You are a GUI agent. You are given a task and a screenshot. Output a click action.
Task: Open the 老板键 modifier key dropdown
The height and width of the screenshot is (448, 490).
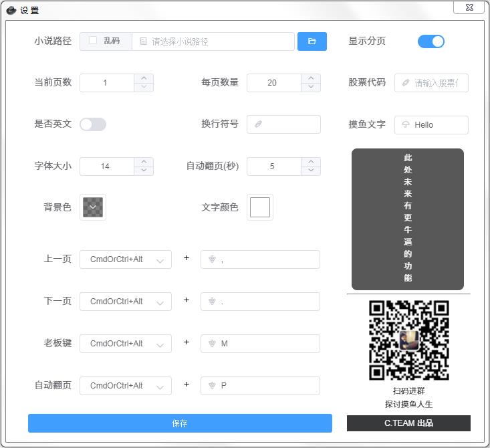coord(125,344)
